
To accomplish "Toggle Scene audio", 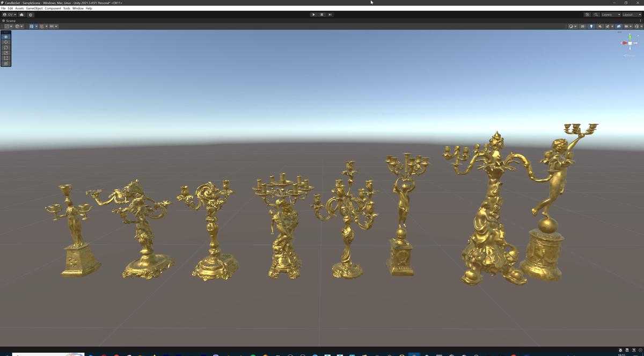I will pyautogui.click(x=600, y=26).
